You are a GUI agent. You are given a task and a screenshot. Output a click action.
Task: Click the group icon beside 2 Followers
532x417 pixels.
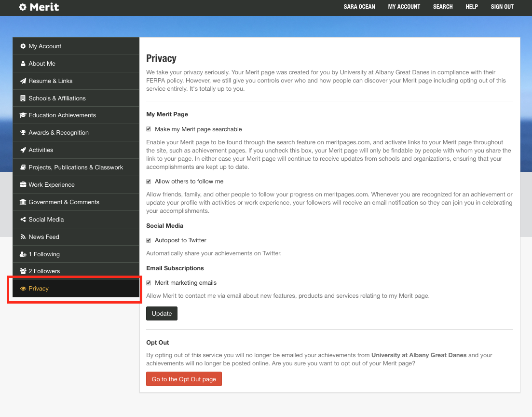tap(23, 271)
